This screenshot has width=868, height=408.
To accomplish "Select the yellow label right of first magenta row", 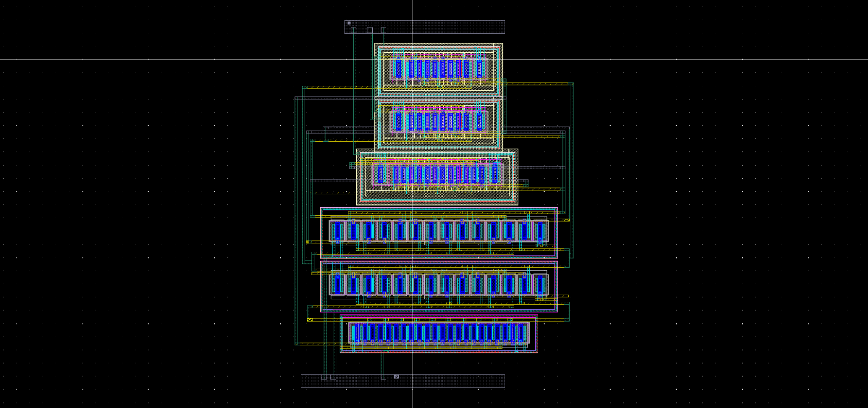I will click(566, 220).
